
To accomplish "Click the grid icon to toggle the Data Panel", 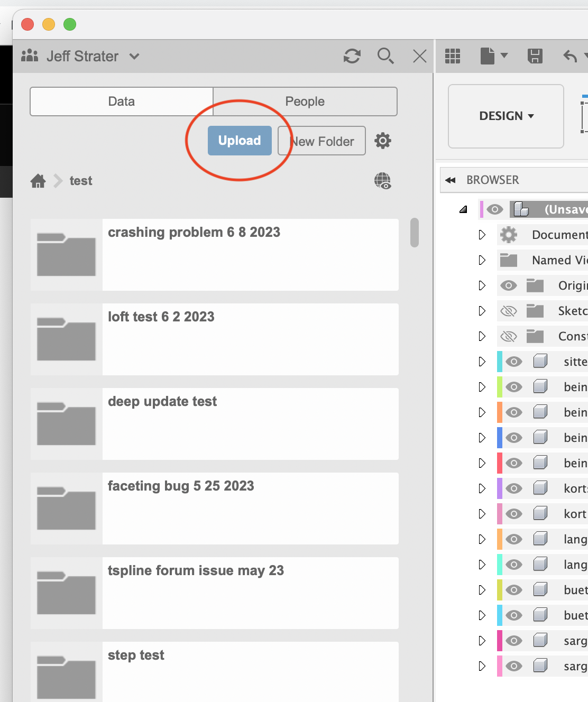I will (x=452, y=56).
